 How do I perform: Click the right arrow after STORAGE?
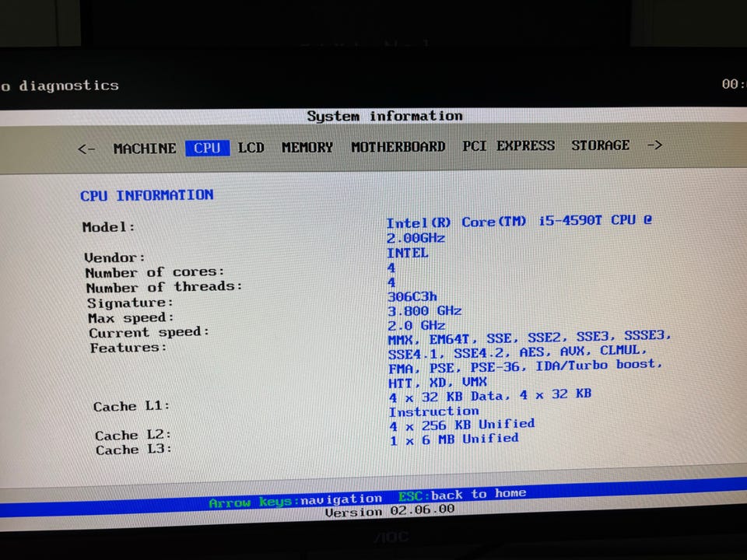point(654,145)
